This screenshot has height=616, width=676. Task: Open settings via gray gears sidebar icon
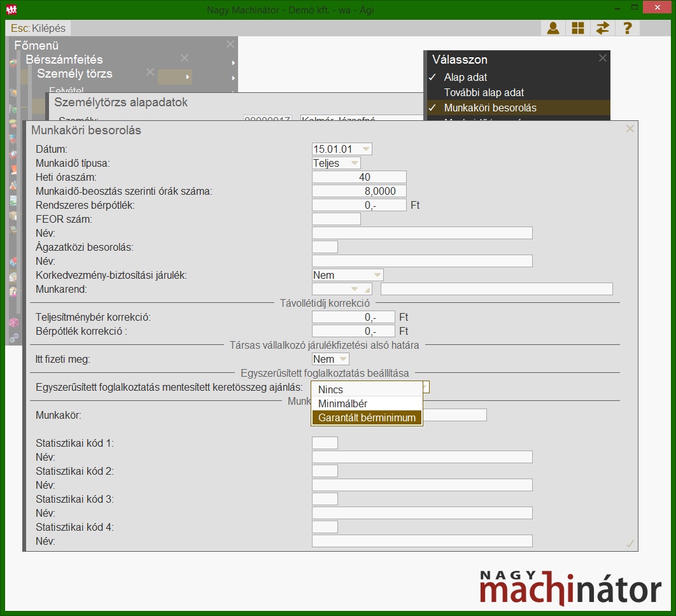tap(13, 338)
